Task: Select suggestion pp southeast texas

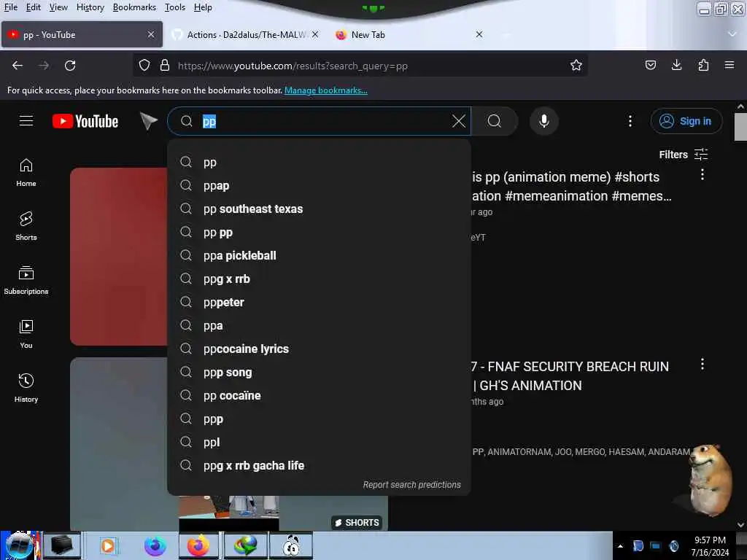Action: click(x=320, y=209)
